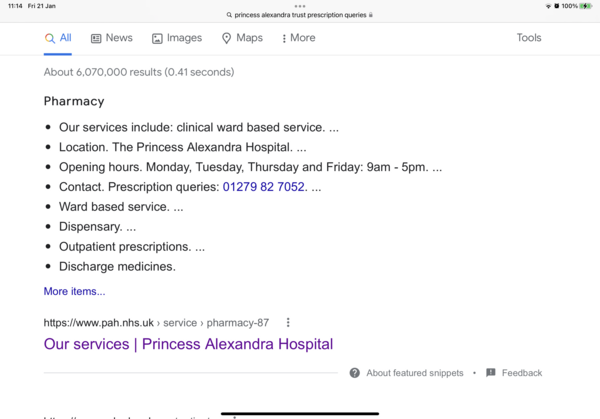Tap the address bar search query
600x419 pixels.
(300, 15)
